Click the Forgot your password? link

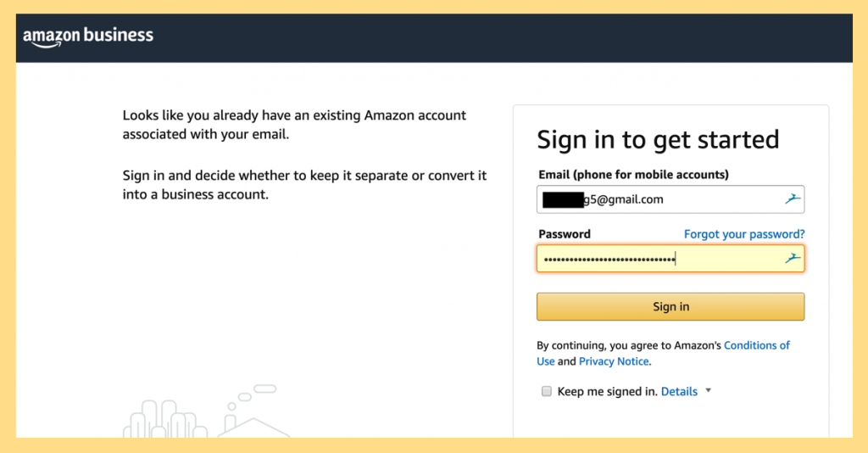(x=744, y=234)
